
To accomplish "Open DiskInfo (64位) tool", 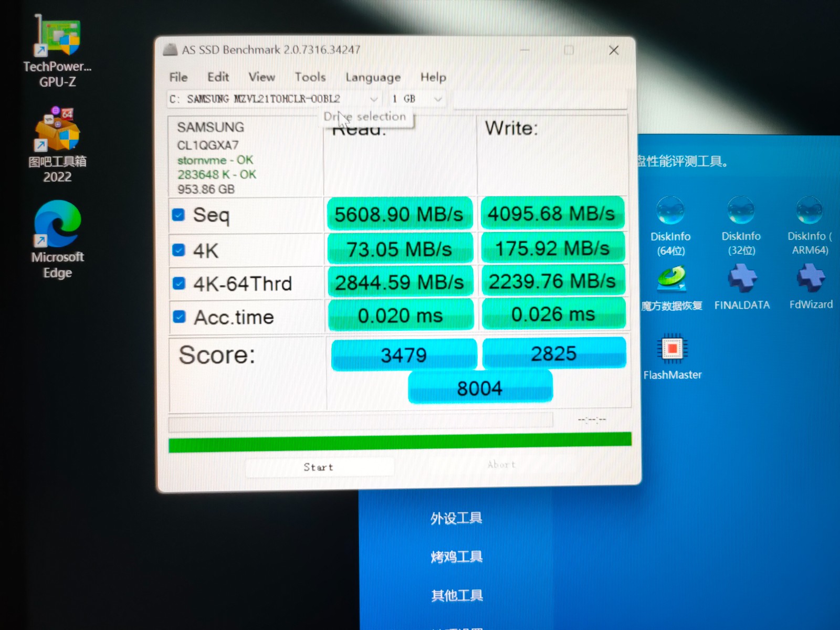I will [670, 226].
